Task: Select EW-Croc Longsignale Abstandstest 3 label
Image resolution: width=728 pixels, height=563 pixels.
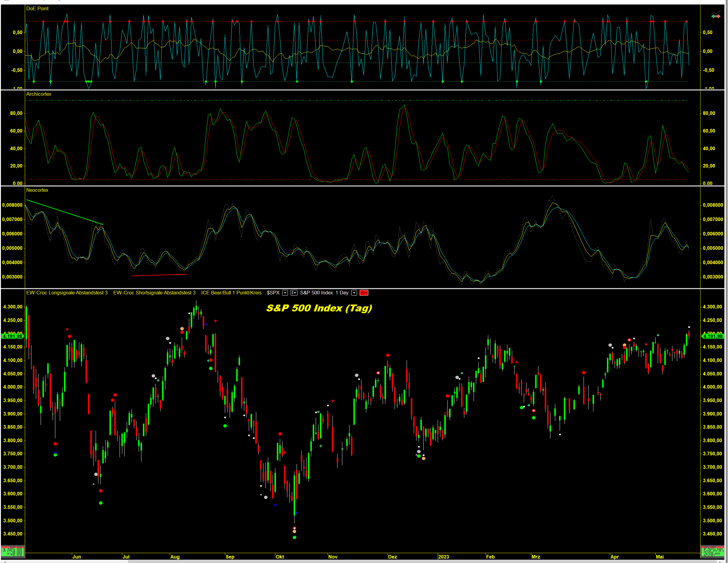Action: point(67,293)
